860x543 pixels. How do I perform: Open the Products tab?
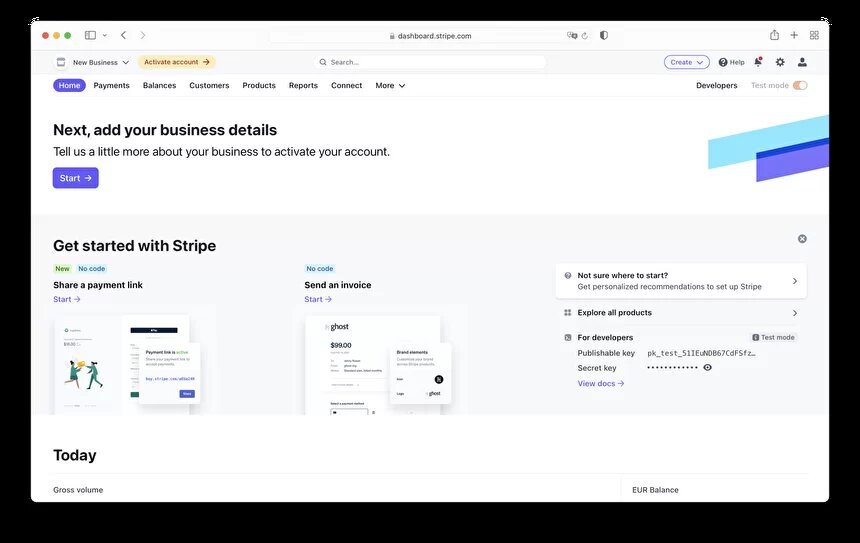pyautogui.click(x=259, y=86)
